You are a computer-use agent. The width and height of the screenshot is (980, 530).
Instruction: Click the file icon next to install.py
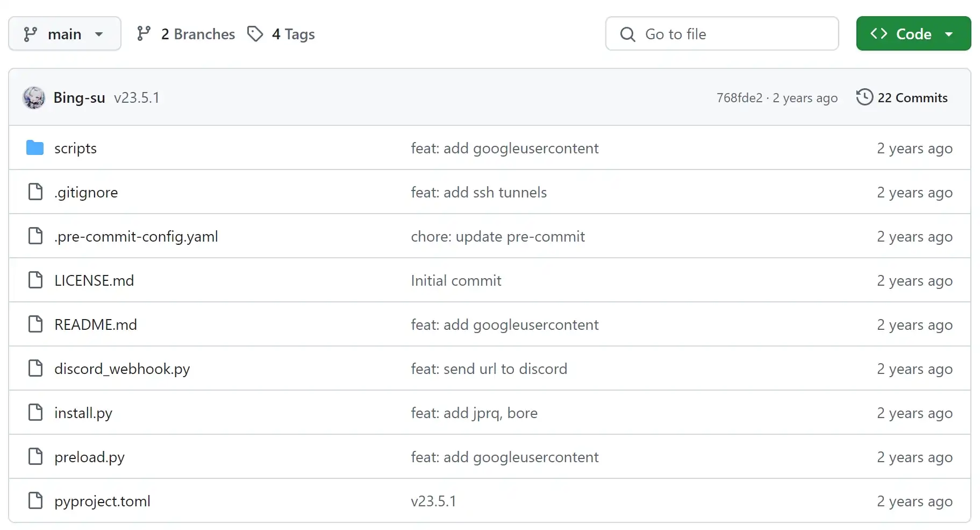(35, 413)
